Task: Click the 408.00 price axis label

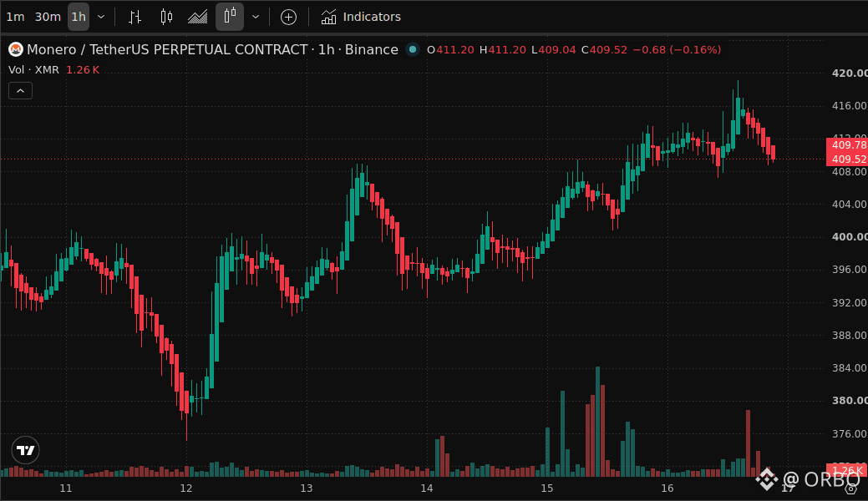Action: [x=849, y=172]
